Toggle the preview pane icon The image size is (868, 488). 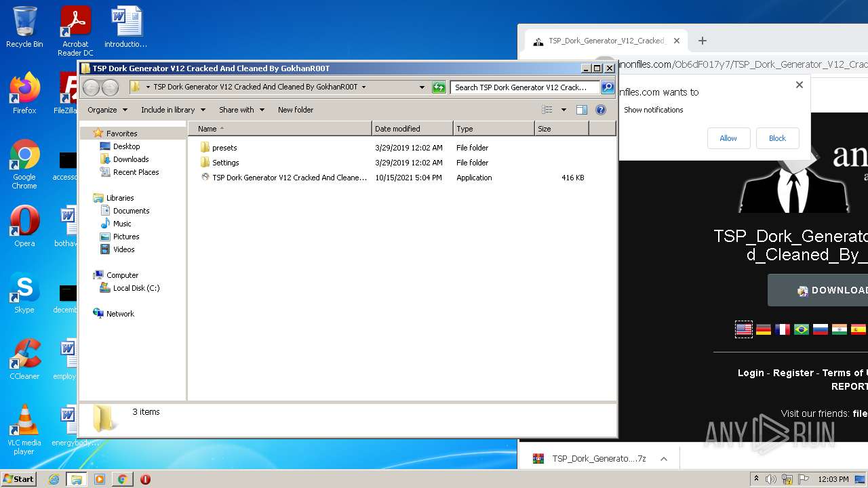click(581, 110)
